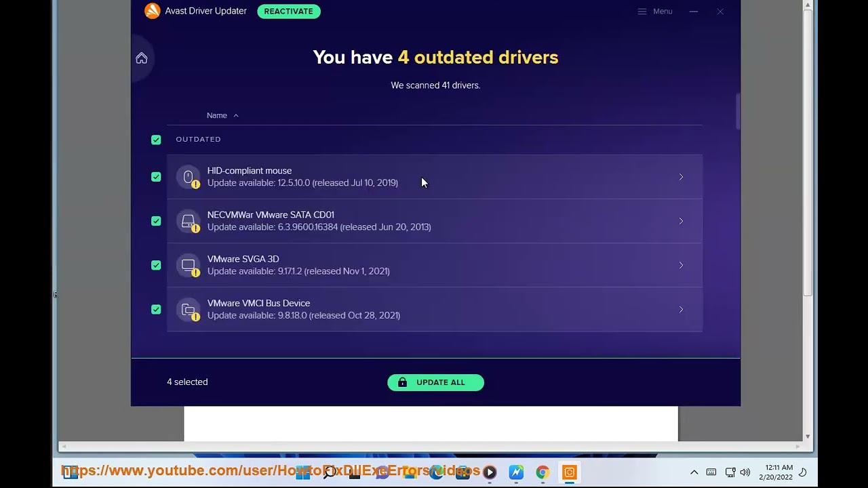
Task: Expand VMware VMCI Bus Device details arrow
Action: [x=681, y=309]
